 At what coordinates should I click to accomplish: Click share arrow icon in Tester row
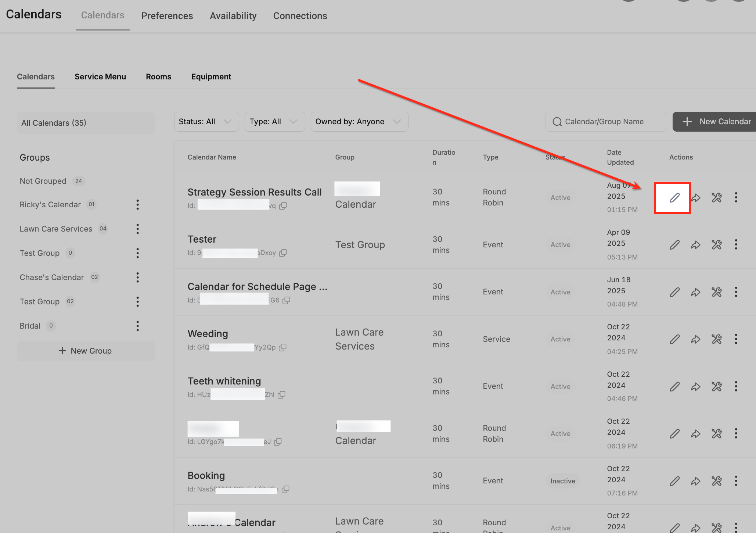pyautogui.click(x=695, y=245)
